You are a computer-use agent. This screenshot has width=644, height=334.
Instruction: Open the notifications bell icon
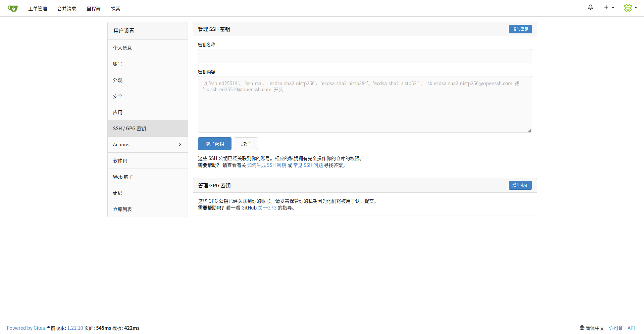click(590, 8)
